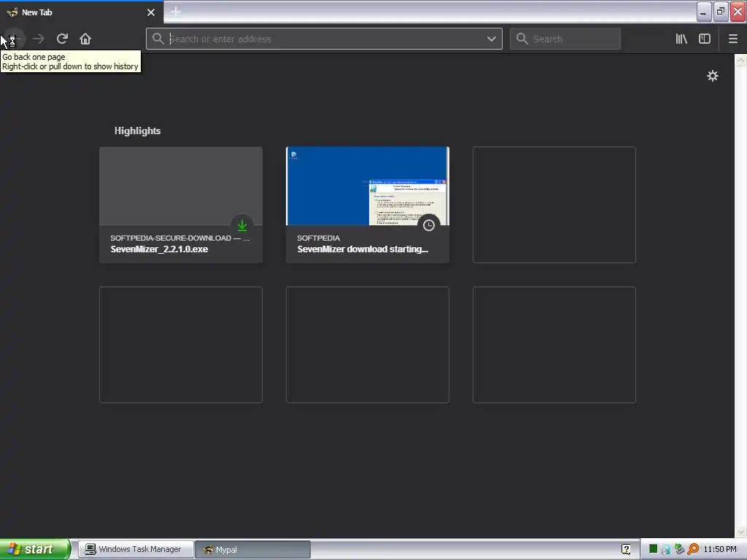Viewport: 747px width, 560px height.
Task: Click page scrollbar down arrow
Action: coord(740,532)
